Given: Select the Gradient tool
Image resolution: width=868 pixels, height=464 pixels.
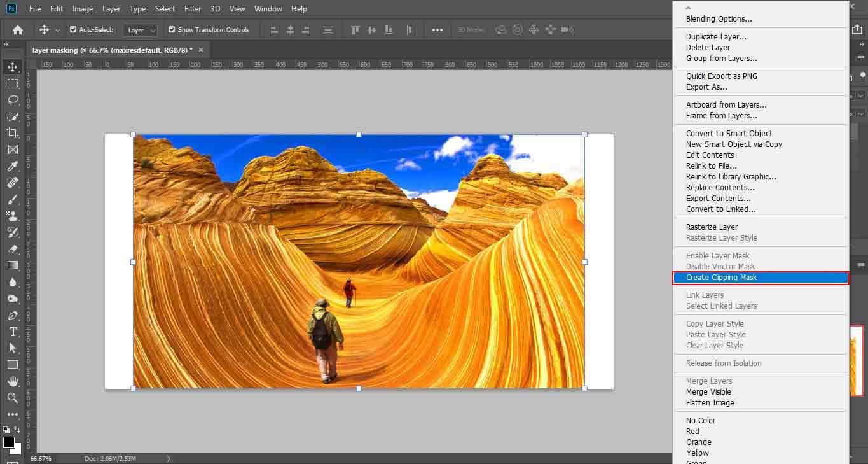Looking at the screenshot, I should click(13, 265).
